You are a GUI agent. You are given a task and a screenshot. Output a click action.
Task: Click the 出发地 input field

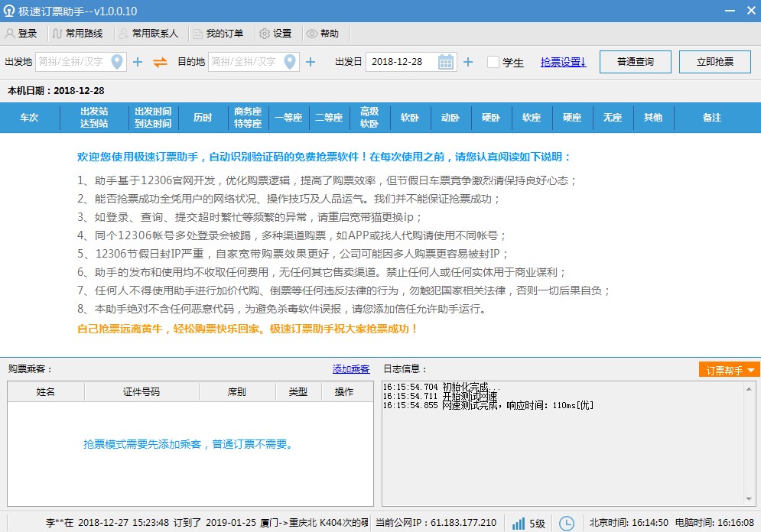click(73, 62)
